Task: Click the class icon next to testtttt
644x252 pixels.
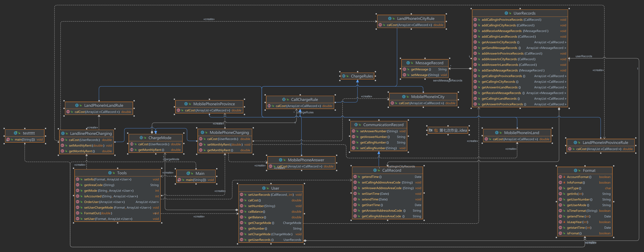Action: point(16,133)
